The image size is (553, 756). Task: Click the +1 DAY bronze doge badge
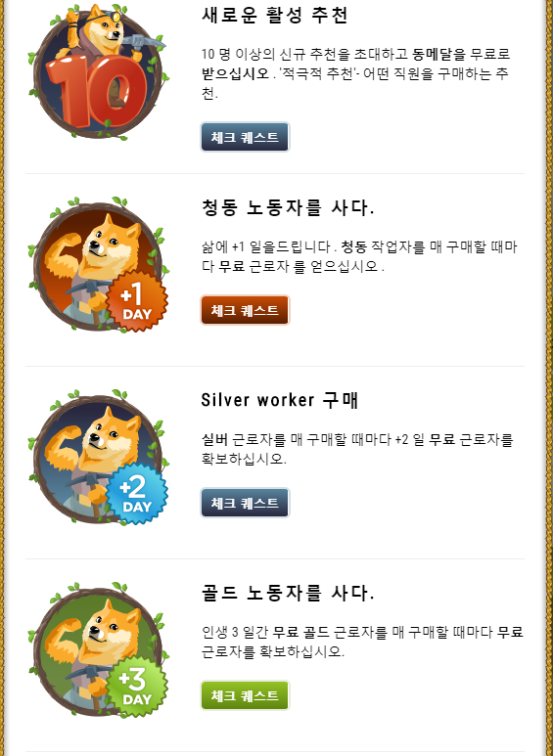pyautogui.click(x=99, y=265)
